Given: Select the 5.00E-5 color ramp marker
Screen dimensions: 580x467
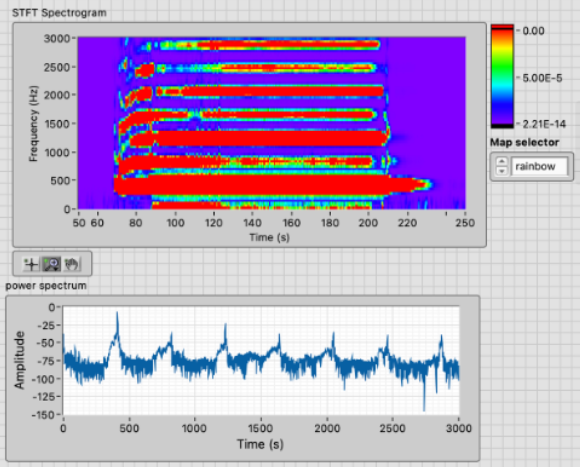Looking at the screenshot, I should point(542,78).
